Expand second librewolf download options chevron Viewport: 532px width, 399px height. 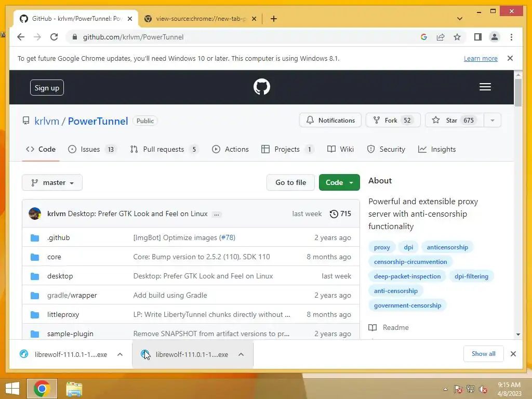241,354
